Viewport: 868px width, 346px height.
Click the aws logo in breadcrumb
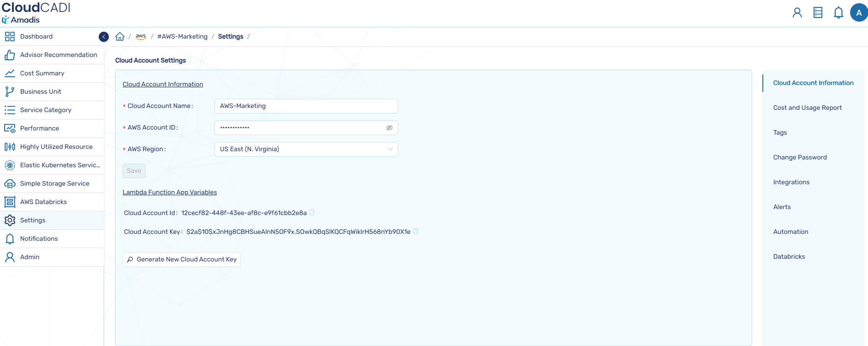(x=141, y=36)
